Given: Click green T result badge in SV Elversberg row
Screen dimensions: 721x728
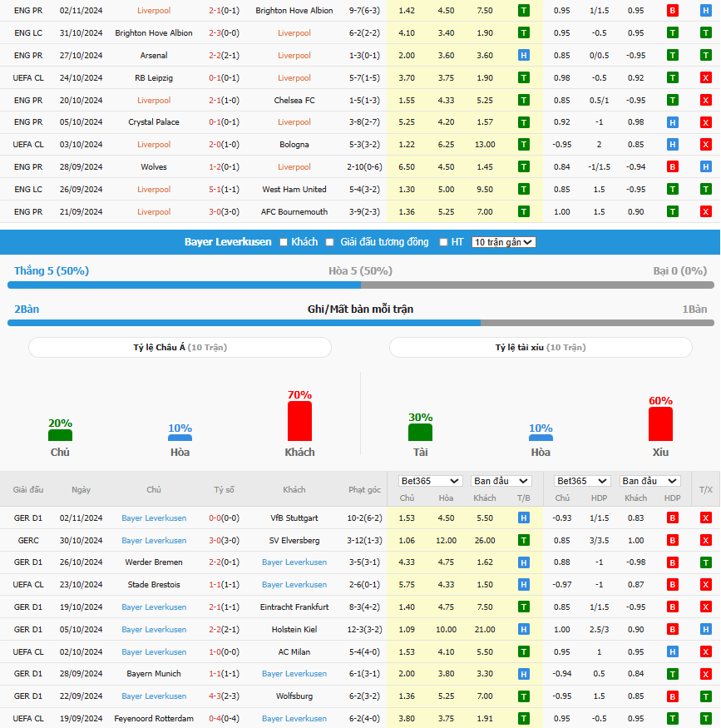Looking at the screenshot, I should point(523,541).
